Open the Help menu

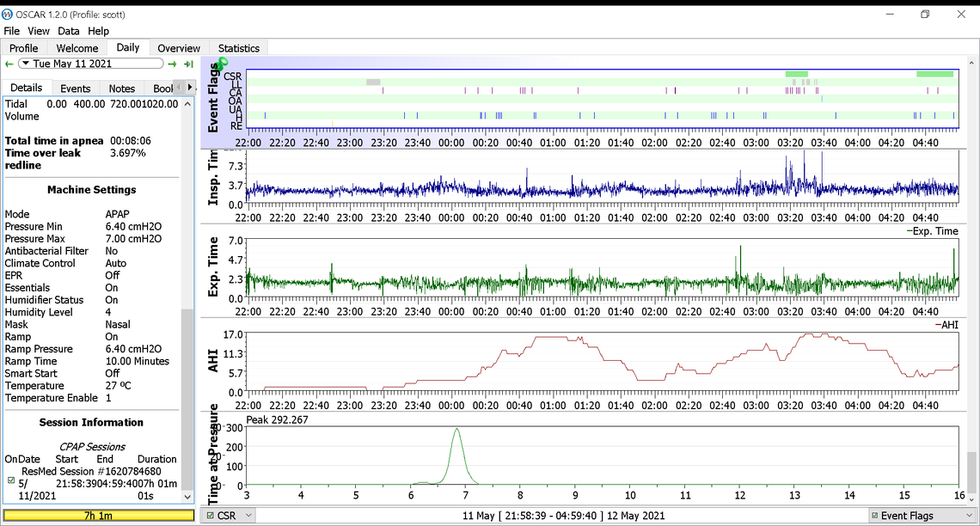pyautogui.click(x=98, y=31)
